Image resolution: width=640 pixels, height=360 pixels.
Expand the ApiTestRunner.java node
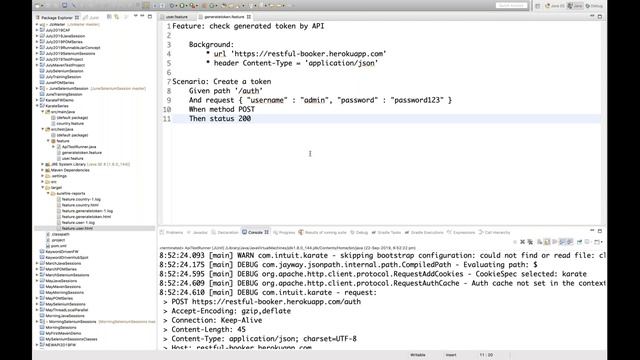coord(53,147)
